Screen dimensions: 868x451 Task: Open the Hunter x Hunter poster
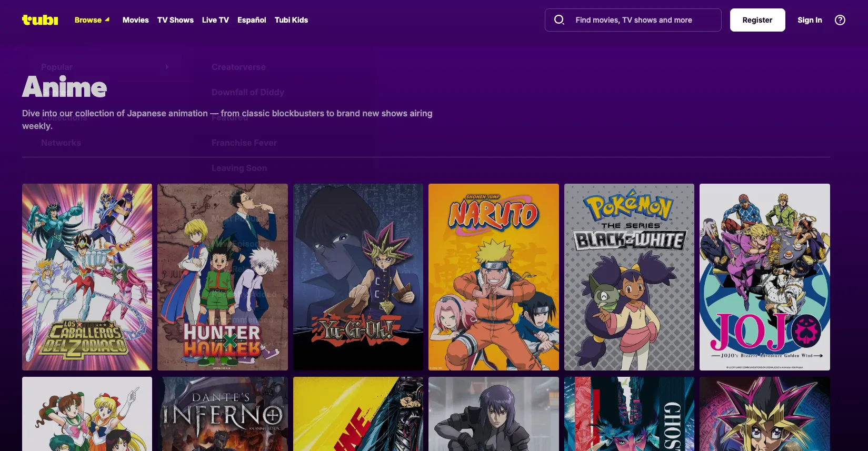(x=223, y=277)
